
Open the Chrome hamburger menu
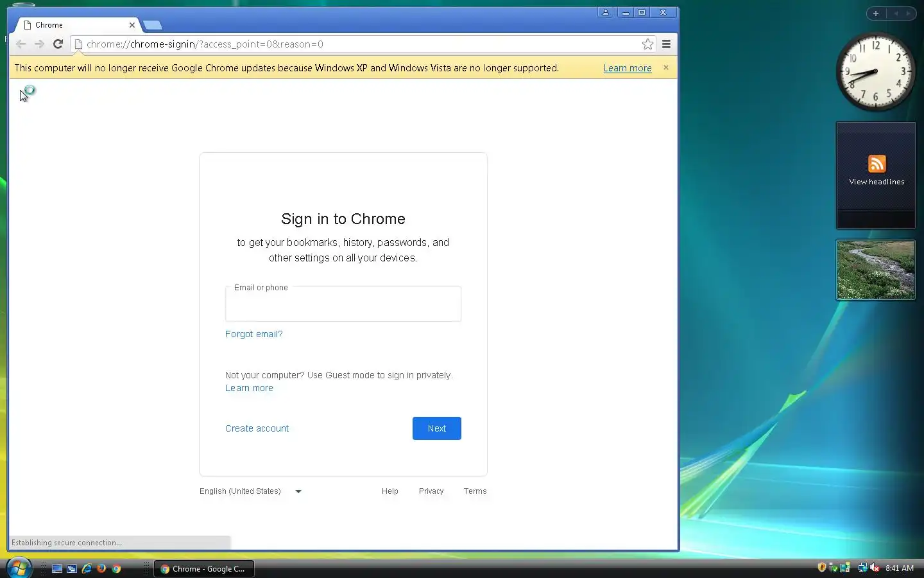(666, 44)
